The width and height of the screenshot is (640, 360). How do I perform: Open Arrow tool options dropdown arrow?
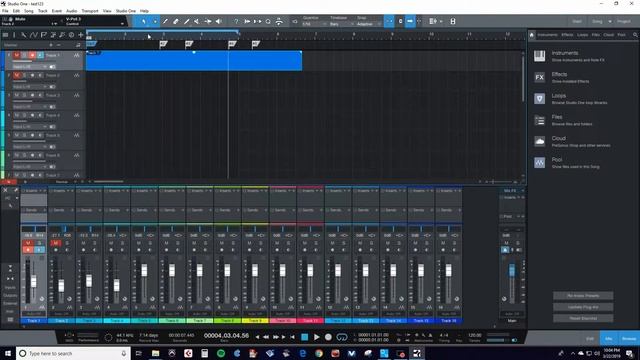[x=155, y=21]
